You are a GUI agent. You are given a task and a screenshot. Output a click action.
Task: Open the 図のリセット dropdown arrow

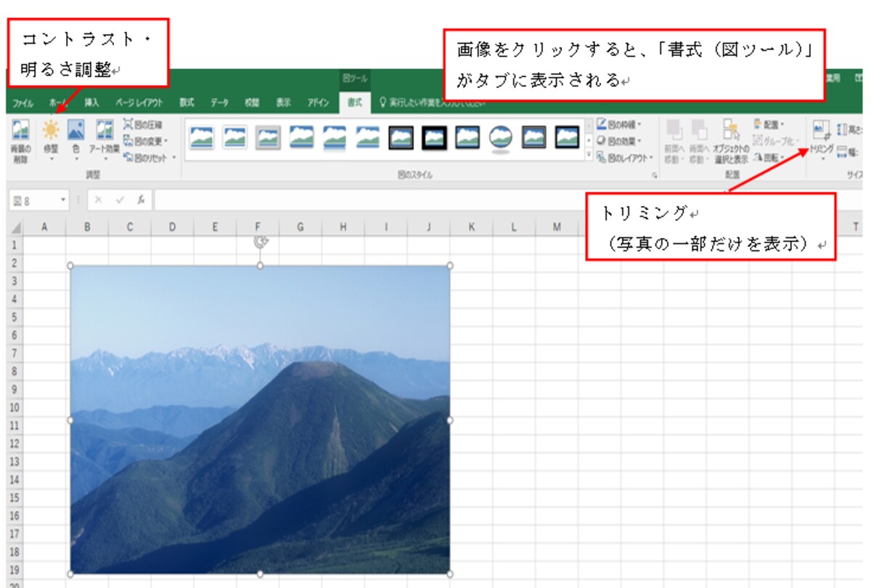pyautogui.click(x=174, y=156)
